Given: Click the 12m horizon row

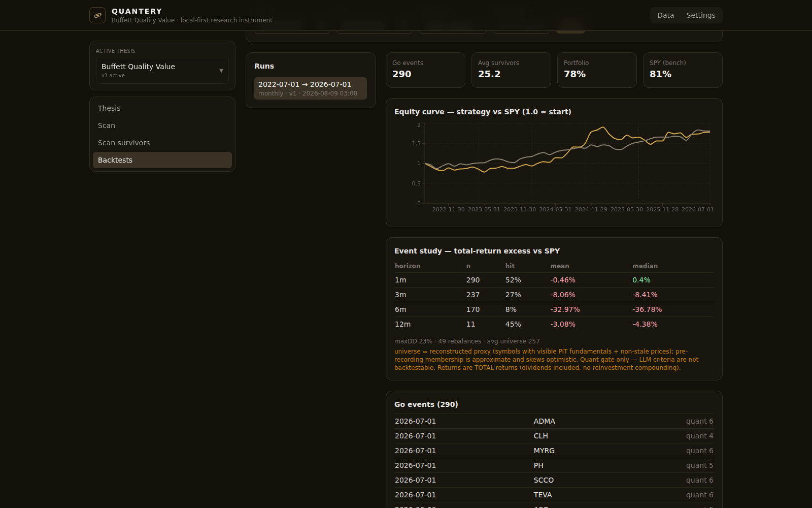Looking at the screenshot, I should tap(554, 324).
